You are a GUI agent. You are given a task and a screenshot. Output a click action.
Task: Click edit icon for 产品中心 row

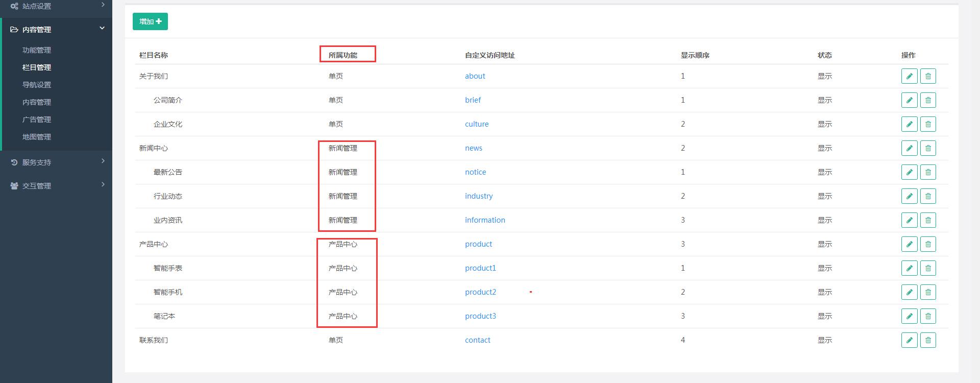[x=909, y=244]
